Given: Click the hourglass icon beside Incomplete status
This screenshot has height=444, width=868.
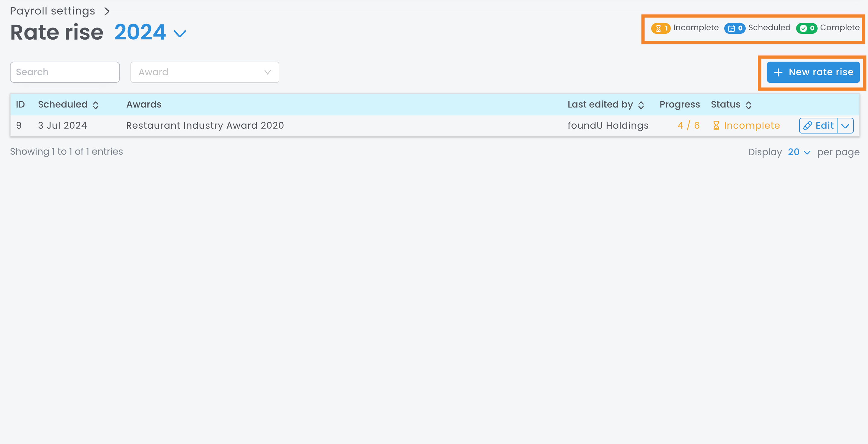Looking at the screenshot, I should [716, 125].
